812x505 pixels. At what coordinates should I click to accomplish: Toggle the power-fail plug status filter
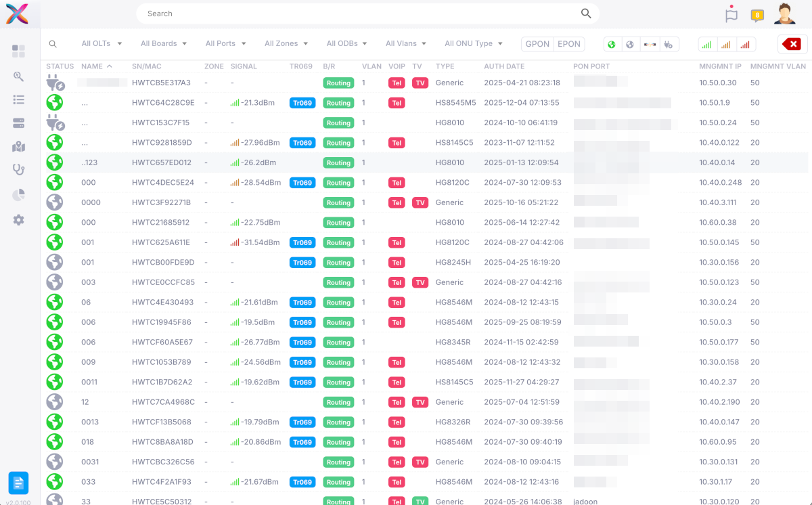point(669,45)
